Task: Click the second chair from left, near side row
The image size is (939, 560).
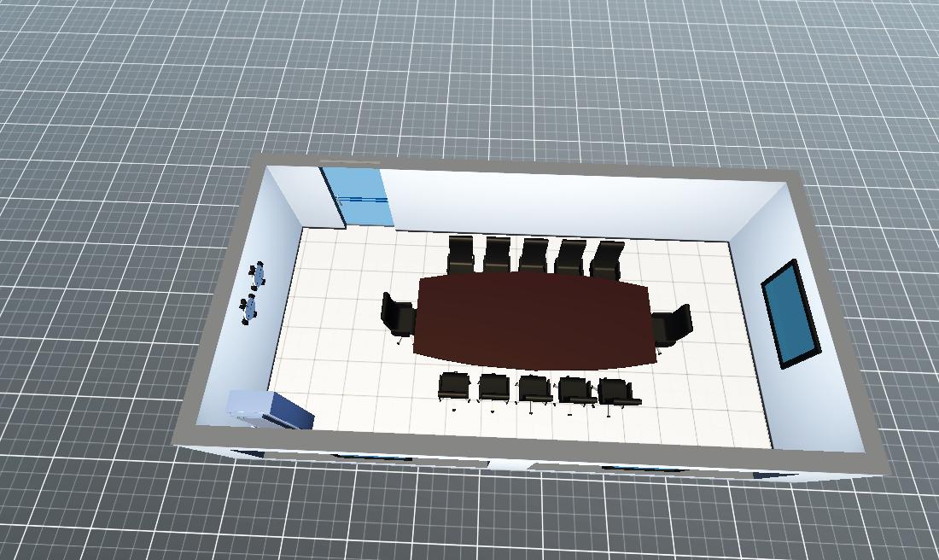Action: coord(493,388)
